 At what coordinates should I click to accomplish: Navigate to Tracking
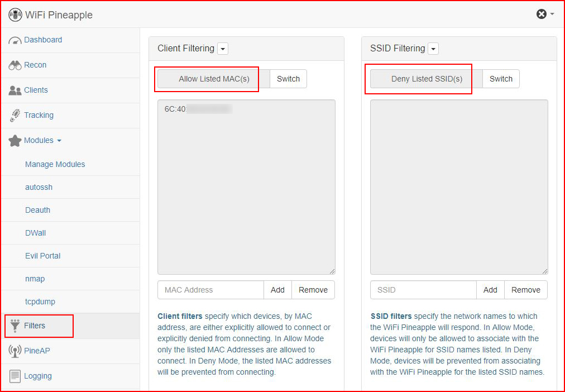point(39,115)
